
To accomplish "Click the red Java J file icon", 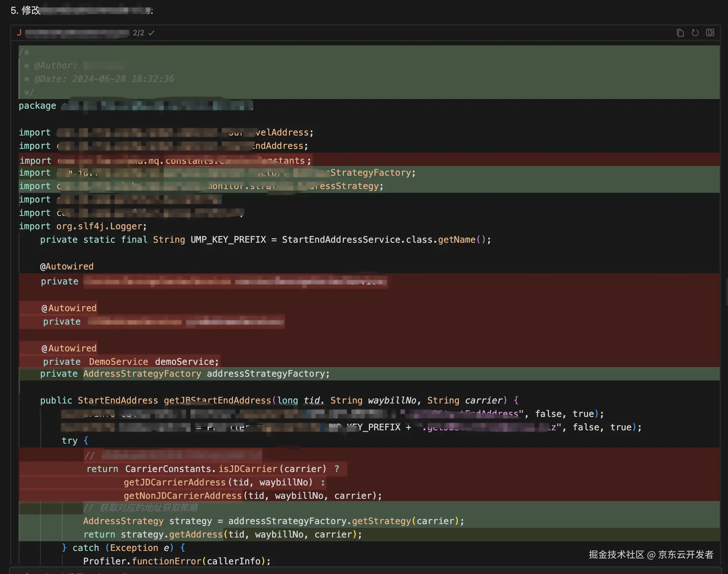I will coord(19,33).
